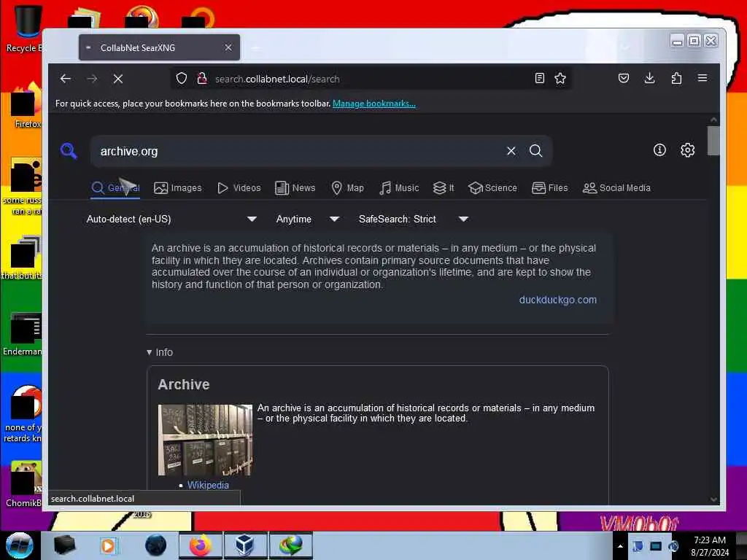Open the Windows Start menu

[x=19, y=545]
